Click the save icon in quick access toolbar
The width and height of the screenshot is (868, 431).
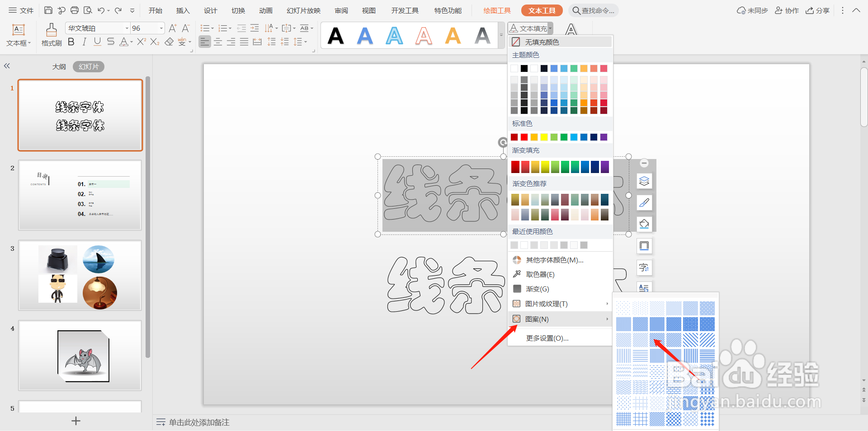click(x=48, y=10)
